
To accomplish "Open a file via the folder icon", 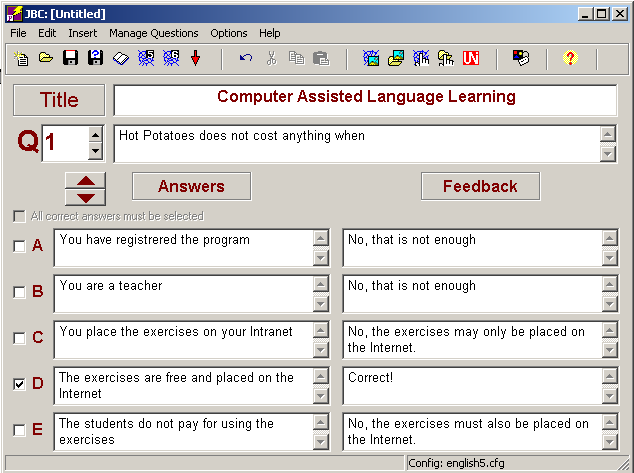I will tap(46, 58).
